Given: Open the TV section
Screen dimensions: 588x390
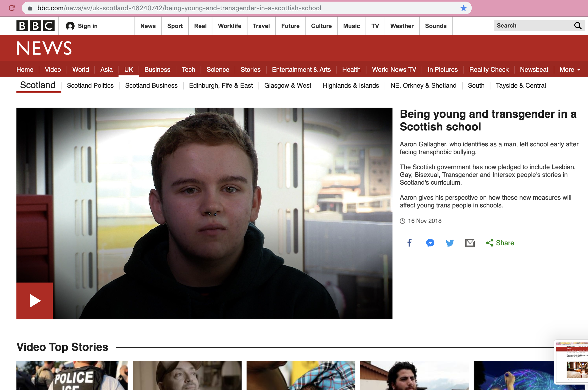Looking at the screenshot, I should [375, 26].
